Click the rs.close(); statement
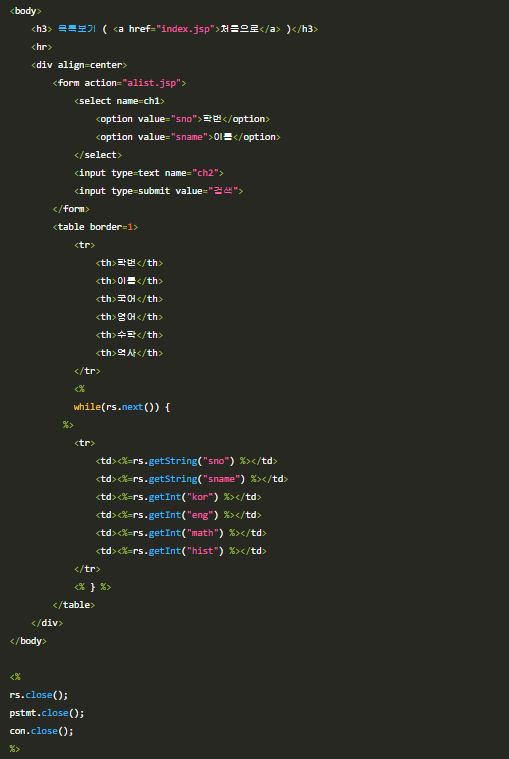The image size is (509, 759). coord(39,695)
